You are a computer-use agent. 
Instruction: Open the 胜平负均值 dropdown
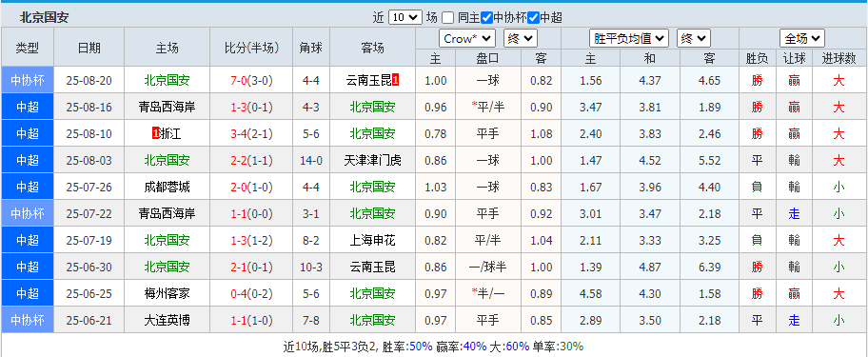[x=629, y=39]
